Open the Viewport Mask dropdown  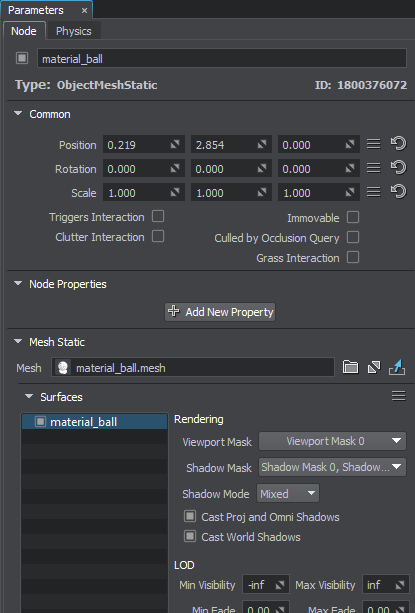pos(332,441)
